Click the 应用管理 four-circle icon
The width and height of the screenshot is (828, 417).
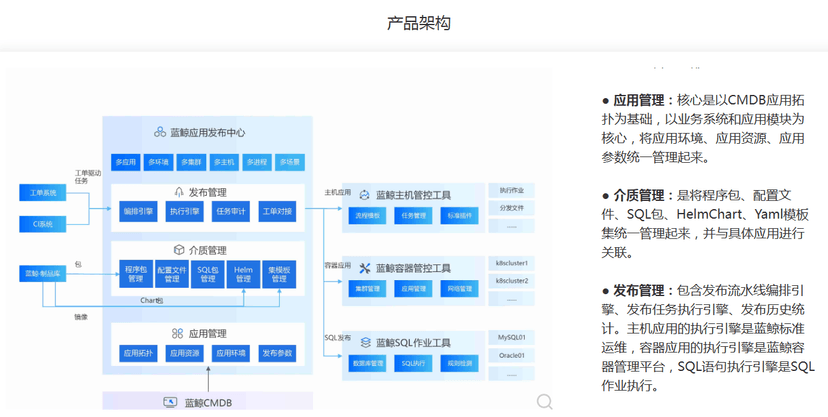click(x=177, y=333)
